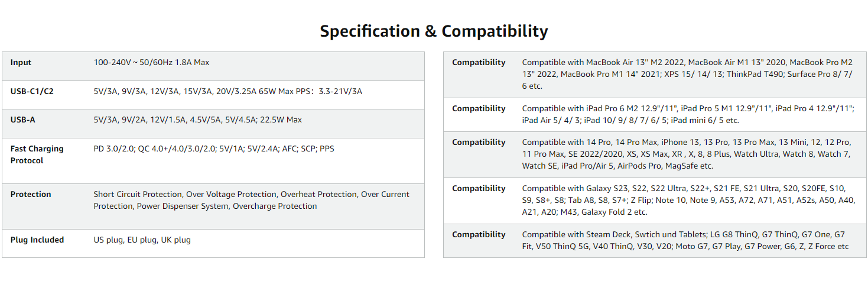Click the Steam Deck compatibility description
868x297 pixels.
(685, 240)
